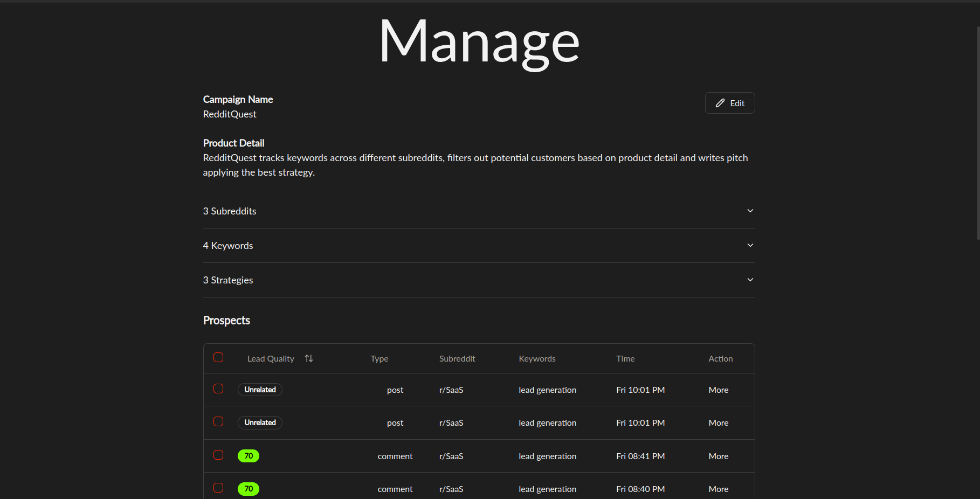Image resolution: width=980 pixels, height=499 pixels.
Task: Open More actions for Fri 08:41 PM comment
Action: coord(718,456)
